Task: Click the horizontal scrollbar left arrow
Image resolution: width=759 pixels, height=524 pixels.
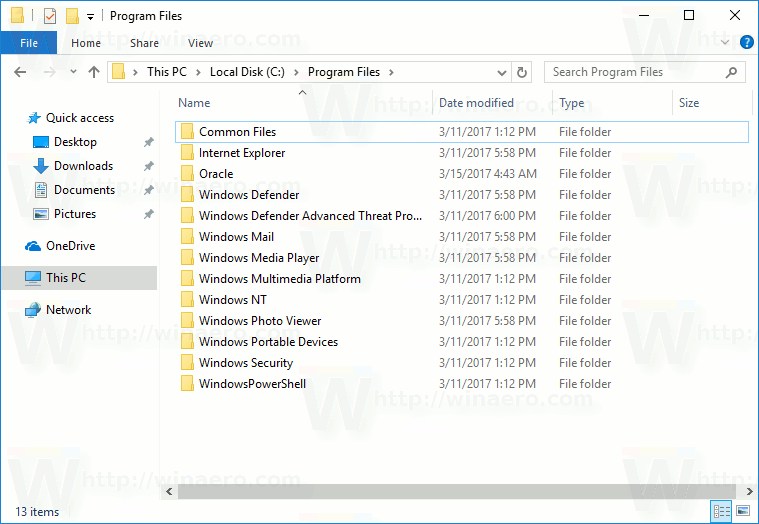Action: pyautogui.click(x=169, y=492)
